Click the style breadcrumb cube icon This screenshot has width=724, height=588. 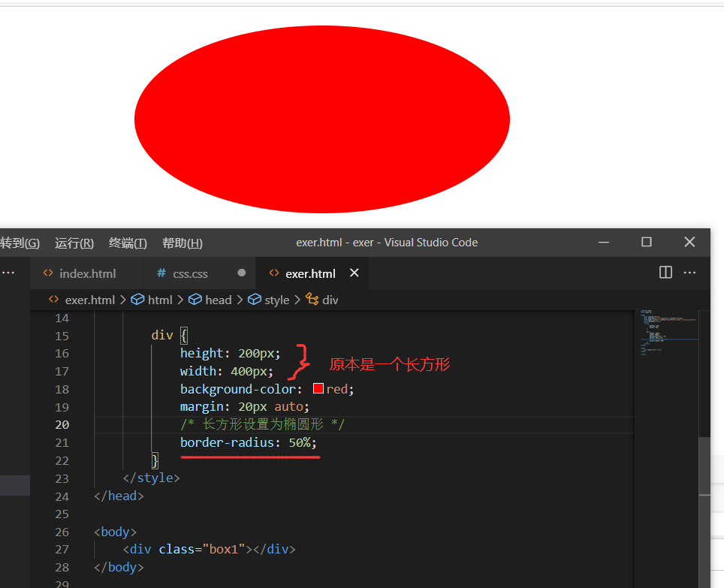click(x=255, y=300)
